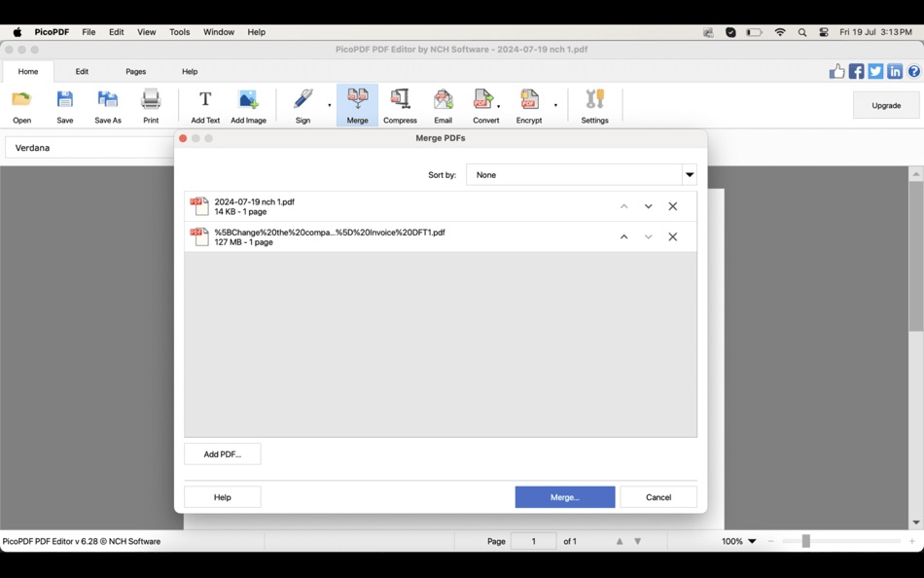Screen dimensions: 924x578
Task: Click the zoom slider handle
Action: point(805,541)
